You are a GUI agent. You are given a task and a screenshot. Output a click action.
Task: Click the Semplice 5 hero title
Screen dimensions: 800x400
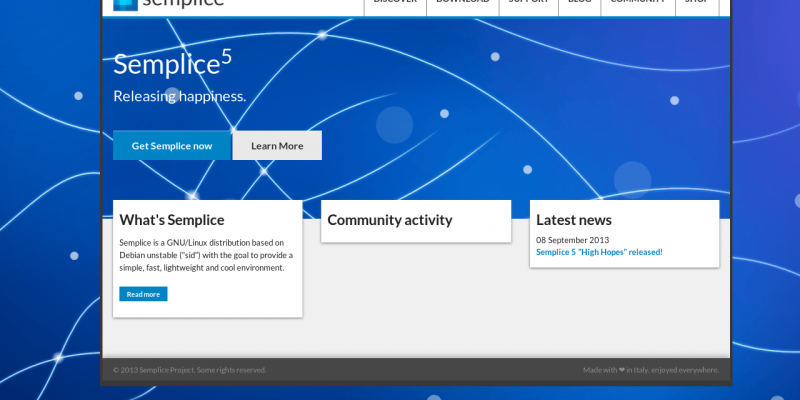(172, 63)
